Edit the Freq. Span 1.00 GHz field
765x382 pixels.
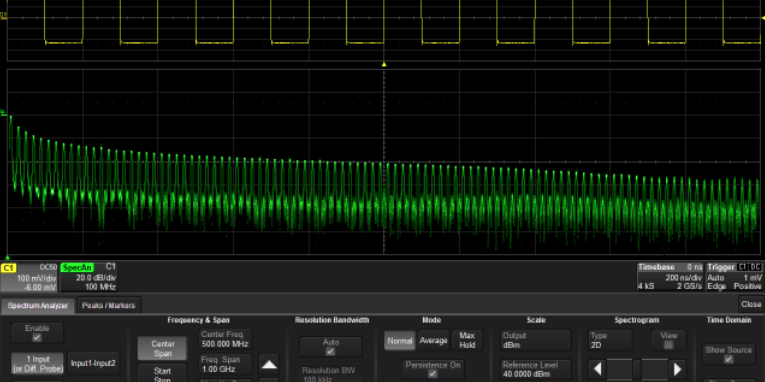[225, 364]
